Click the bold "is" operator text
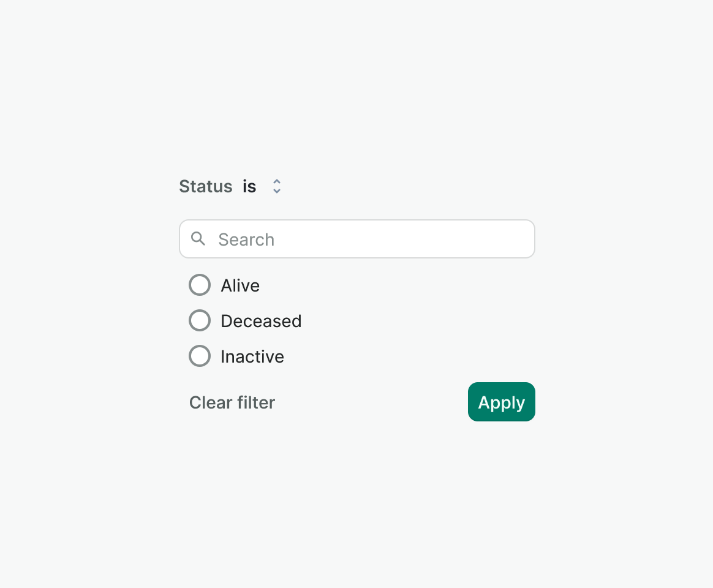The image size is (713, 588). click(249, 186)
